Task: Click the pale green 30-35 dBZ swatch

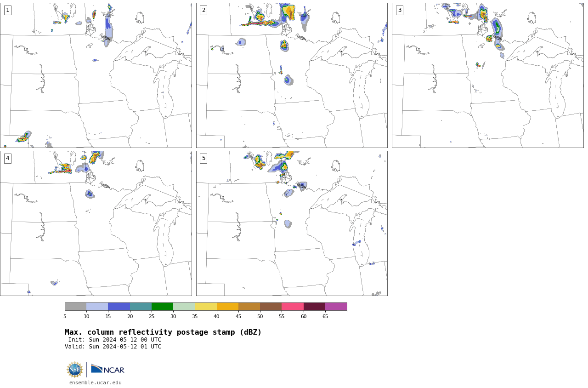Action: coord(184,307)
